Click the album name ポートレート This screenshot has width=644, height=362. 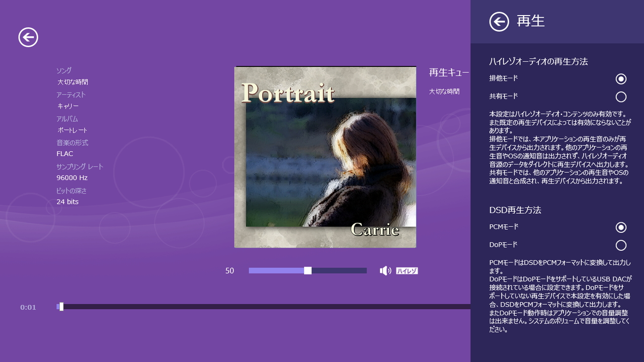coord(72,130)
